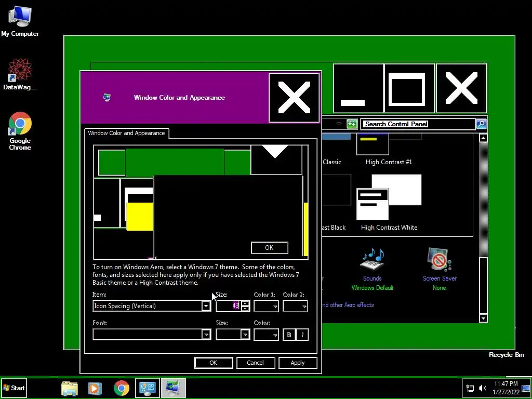The height and width of the screenshot is (399, 532).
Task: Select the High Contrast #1 theme thumbnail
Action: click(x=389, y=144)
